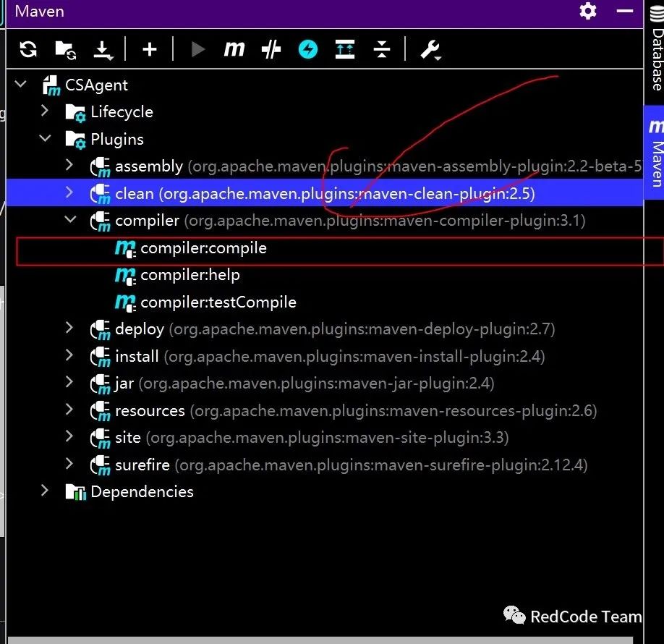Screen dimensions: 664x644
Task: Click the compiler:help goal icon
Action: pyautogui.click(x=125, y=276)
